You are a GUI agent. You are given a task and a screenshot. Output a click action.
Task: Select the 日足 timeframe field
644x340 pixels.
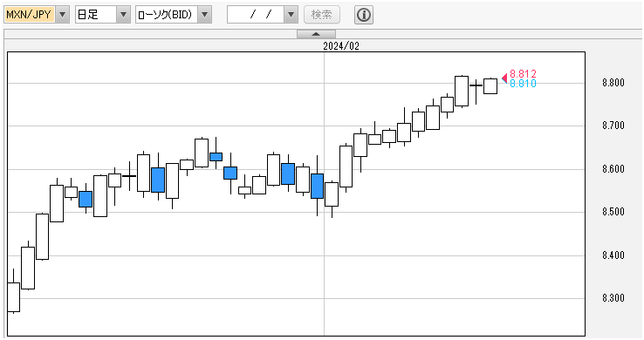96,15
